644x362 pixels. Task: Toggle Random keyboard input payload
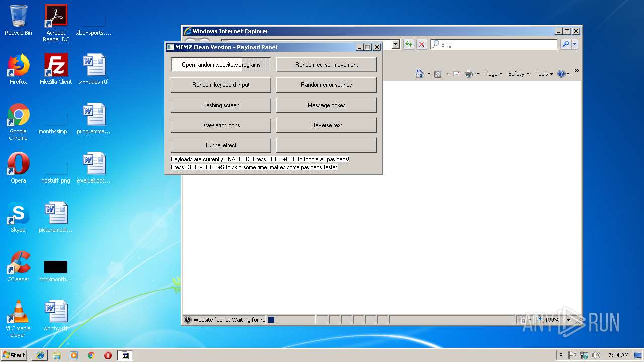tap(221, 85)
